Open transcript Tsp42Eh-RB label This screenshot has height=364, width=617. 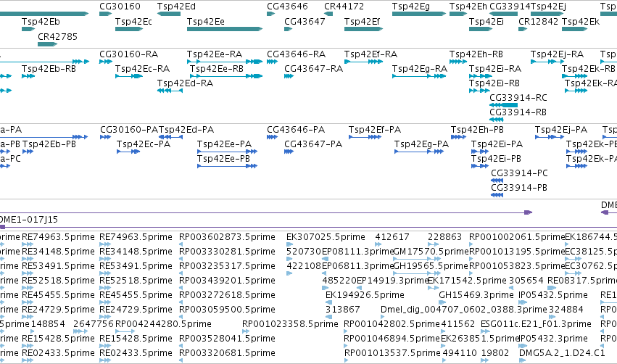coord(476,54)
